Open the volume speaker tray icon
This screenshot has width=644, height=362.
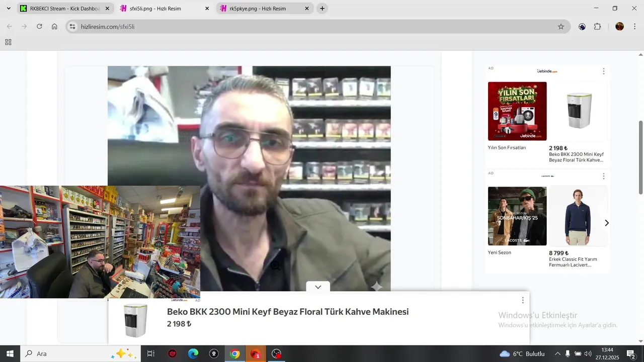[x=588, y=353]
